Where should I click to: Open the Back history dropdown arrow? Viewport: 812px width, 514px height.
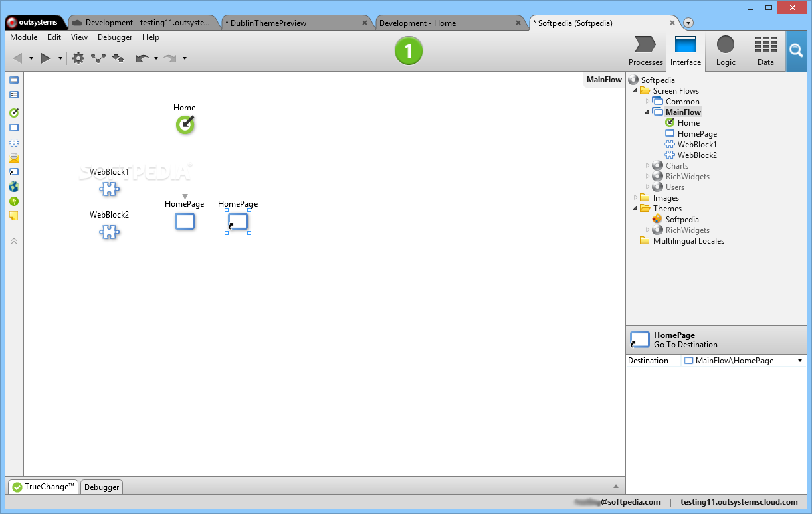click(31, 58)
